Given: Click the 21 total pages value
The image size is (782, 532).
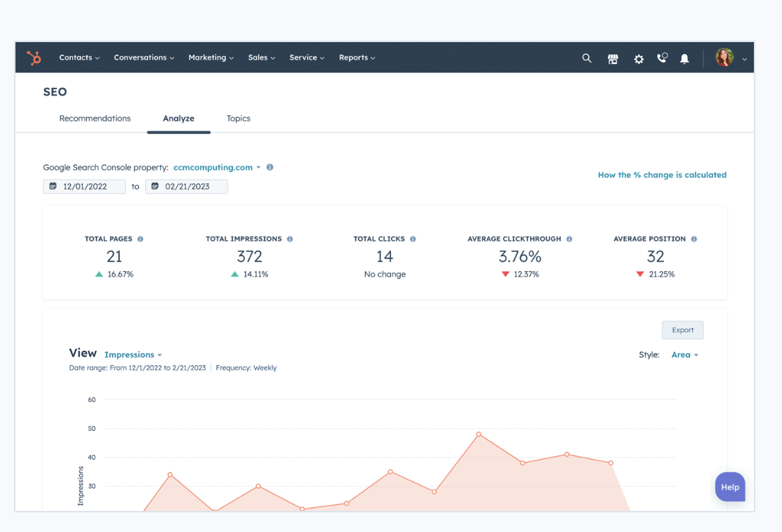Looking at the screenshot, I should tap(114, 256).
